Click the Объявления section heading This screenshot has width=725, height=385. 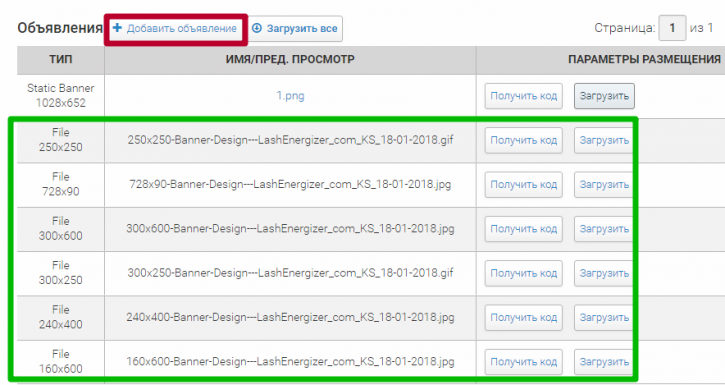(x=60, y=28)
